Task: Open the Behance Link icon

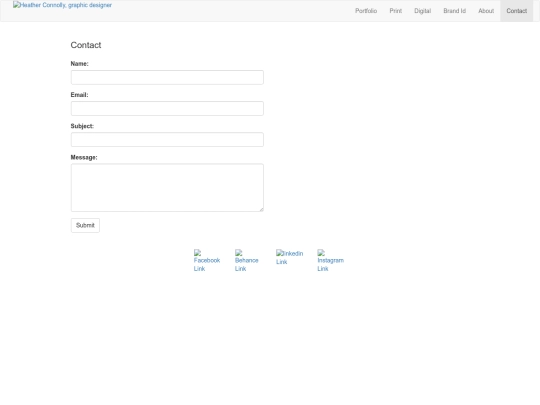Action: click(247, 261)
